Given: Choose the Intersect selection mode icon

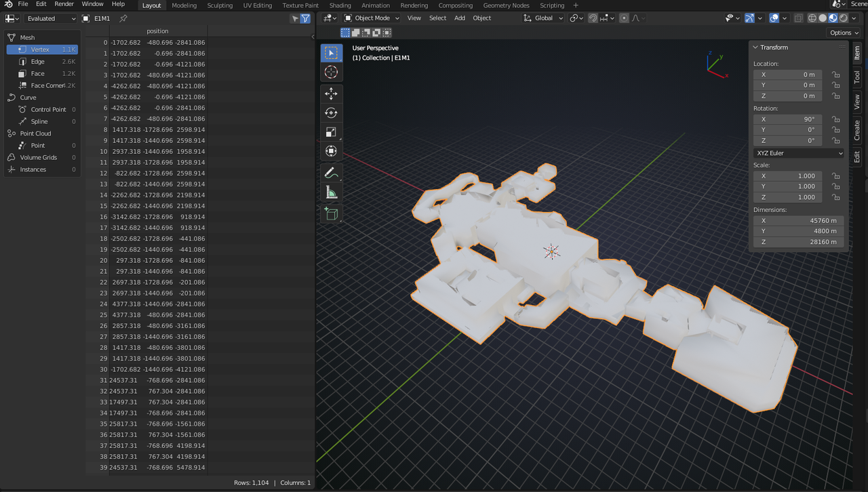Looking at the screenshot, I should coord(387,33).
